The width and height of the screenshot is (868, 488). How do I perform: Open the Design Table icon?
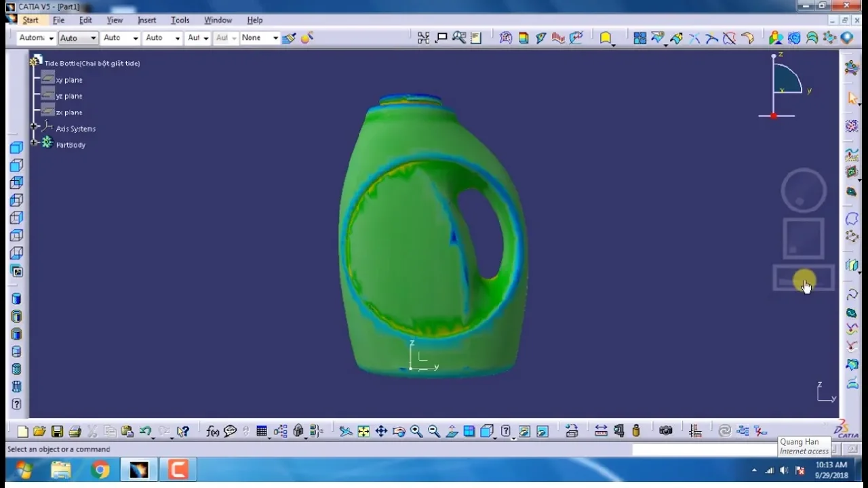click(x=262, y=431)
